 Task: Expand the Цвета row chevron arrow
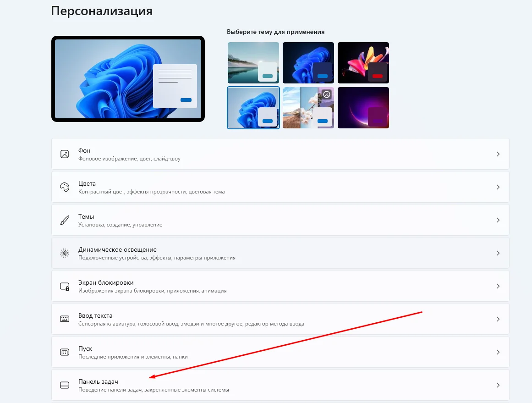[x=498, y=187]
